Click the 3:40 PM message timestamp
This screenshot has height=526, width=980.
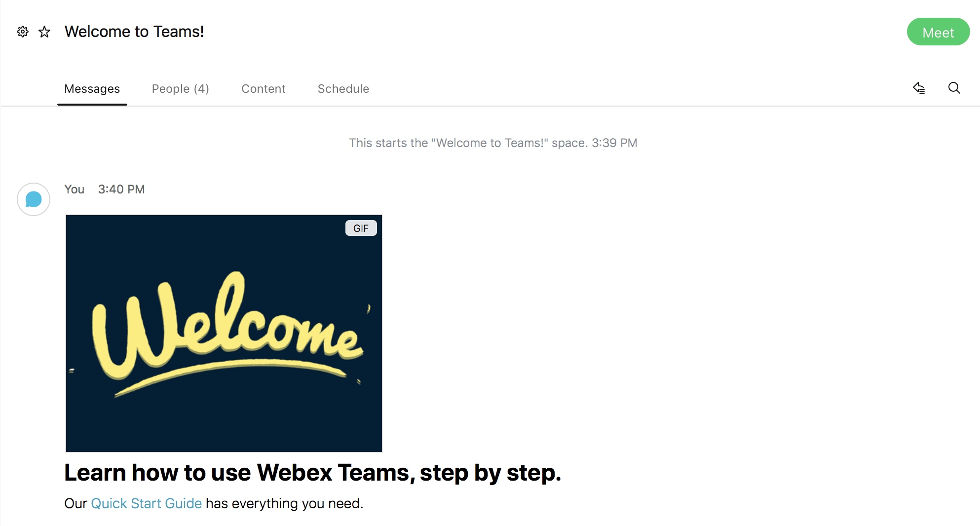(x=121, y=189)
